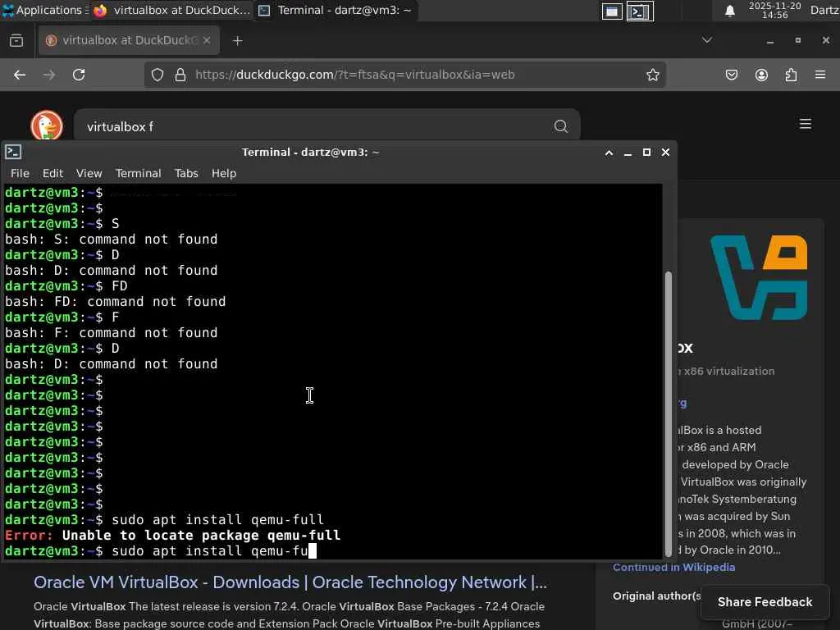Close the virtualbox at DuckDuckGo tab
The height and width of the screenshot is (630, 840).
[207, 40]
